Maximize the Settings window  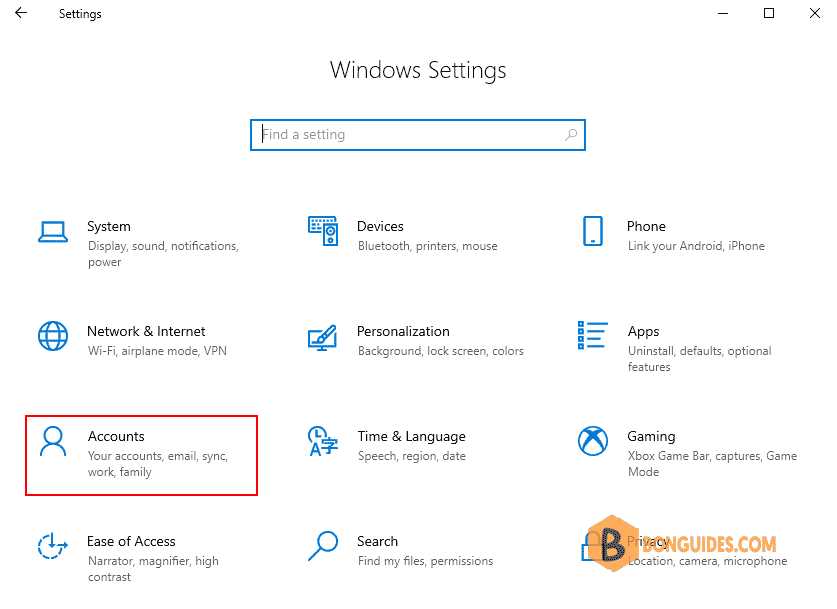coord(769,13)
